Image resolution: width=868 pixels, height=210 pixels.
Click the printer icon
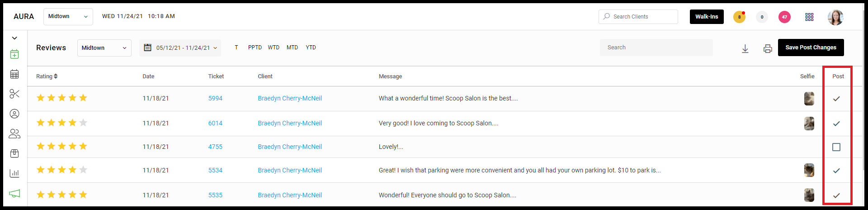point(768,48)
